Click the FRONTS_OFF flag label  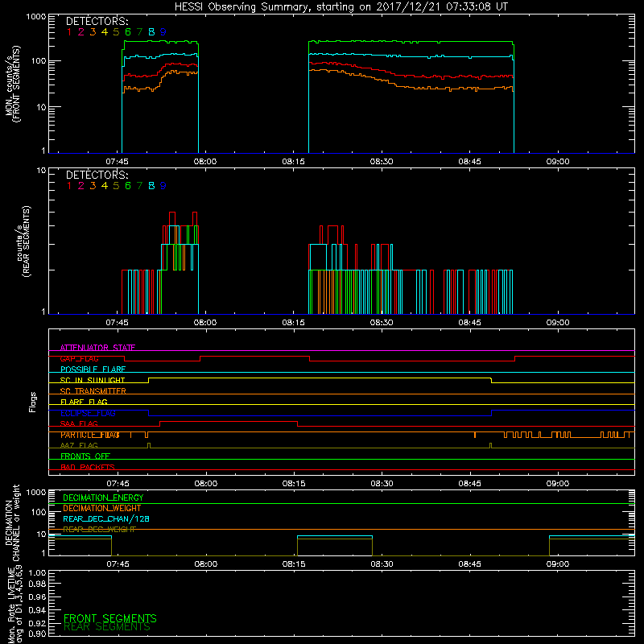pyautogui.click(x=85, y=456)
